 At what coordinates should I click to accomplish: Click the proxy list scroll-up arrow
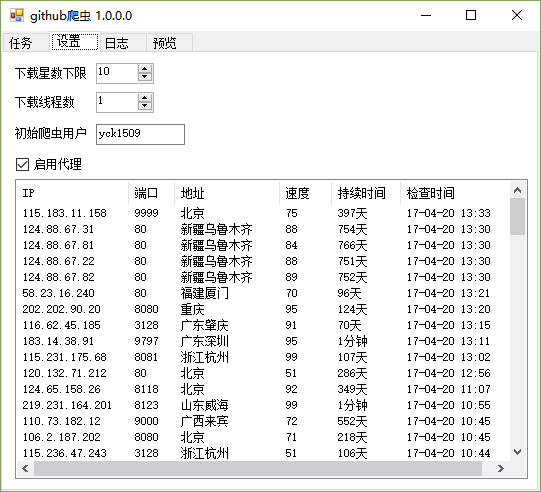click(x=517, y=190)
